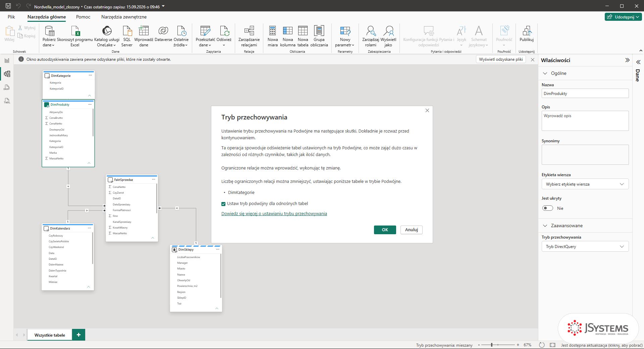Toggle the Jest ukryty switch
The height and width of the screenshot is (349, 644).
pyautogui.click(x=548, y=208)
